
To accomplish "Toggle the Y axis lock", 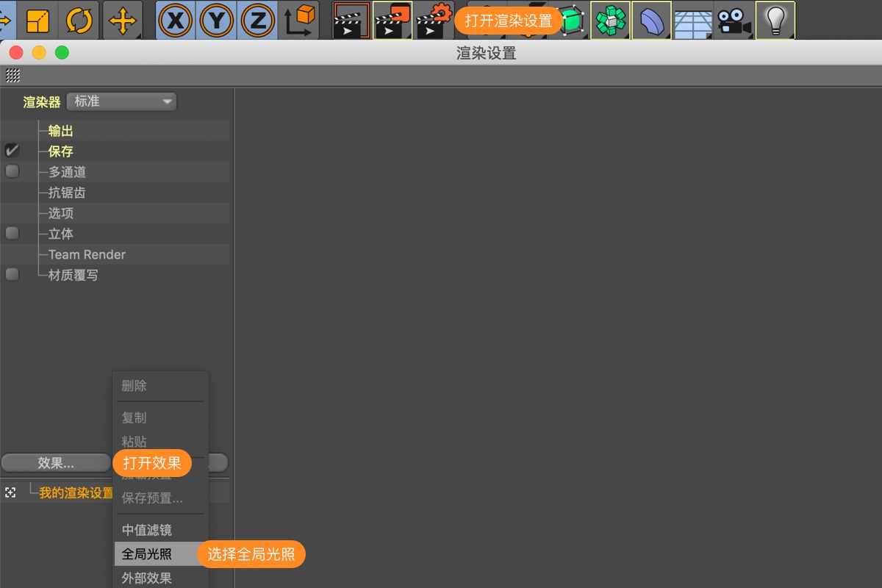I will 216,20.
